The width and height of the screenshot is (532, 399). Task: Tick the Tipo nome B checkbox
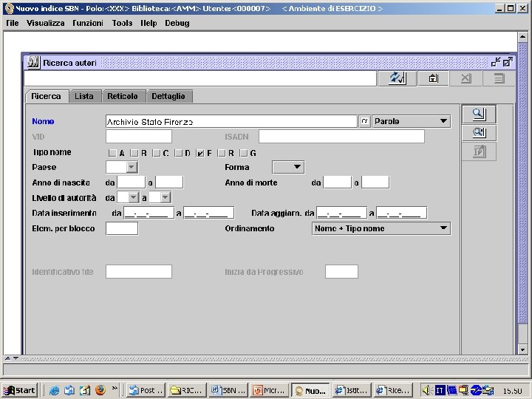tap(134, 153)
